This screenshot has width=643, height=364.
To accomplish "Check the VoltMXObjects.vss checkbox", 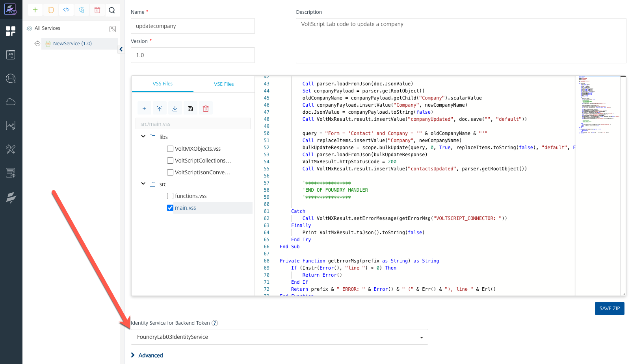I will click(170, 149).
